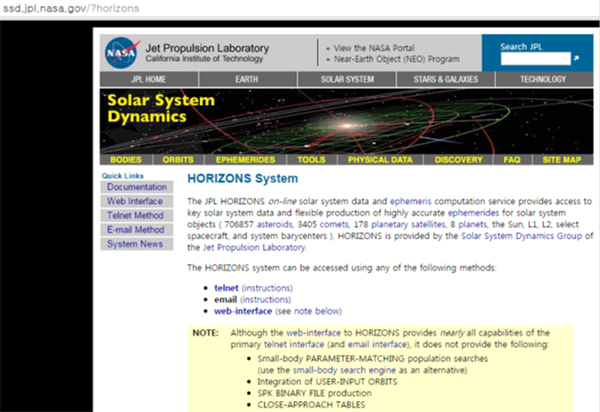
Task: Open the small-body search engine link
Action: [344, 370]
